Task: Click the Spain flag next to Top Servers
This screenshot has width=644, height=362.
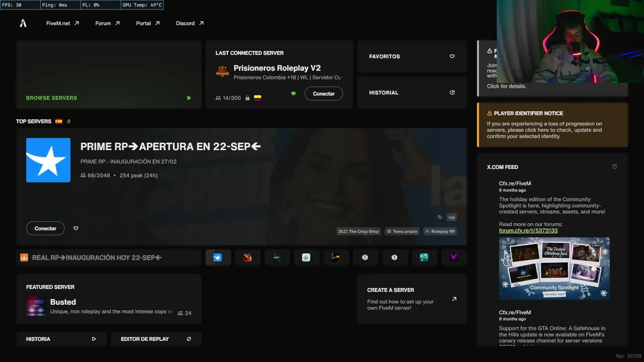Action: (x=59, y=121)
